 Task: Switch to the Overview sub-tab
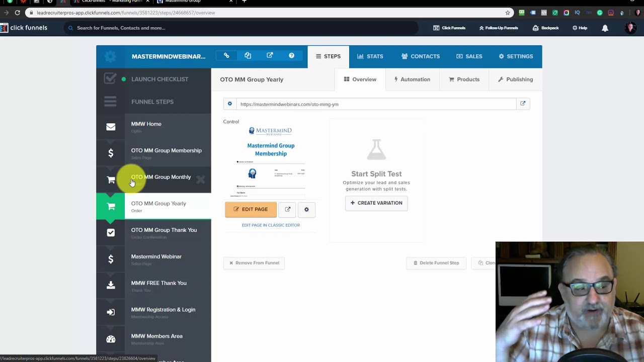coord(360,79)
